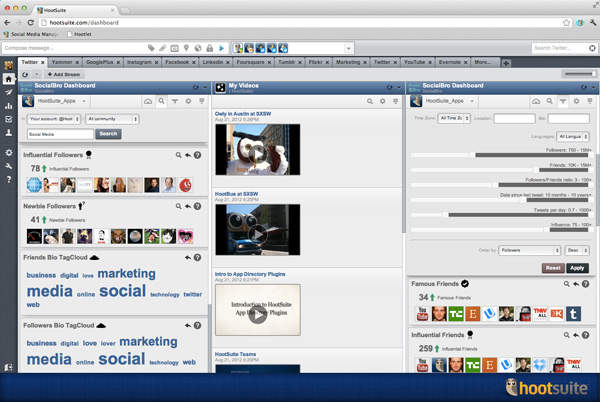Open 'Intro to App Directory Plugins' link
The width and height of the screenshot is (600, 402).
[x=250, y=274]
